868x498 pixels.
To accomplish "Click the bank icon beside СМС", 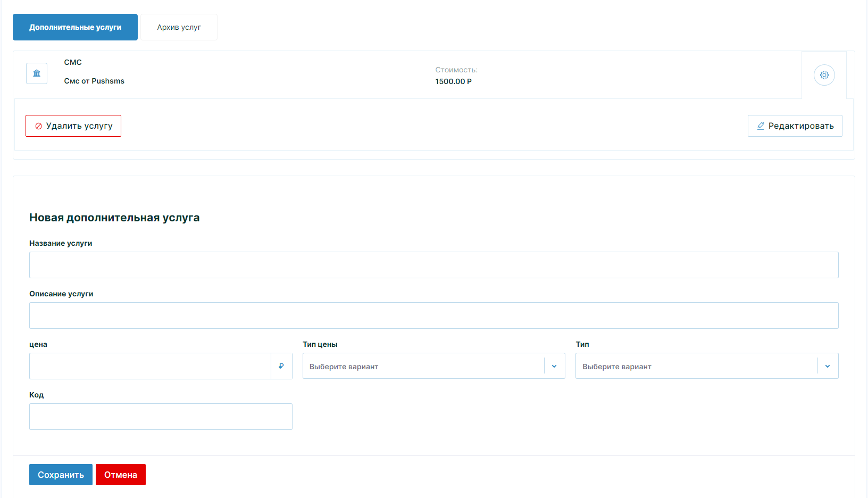I will (37, 73).
